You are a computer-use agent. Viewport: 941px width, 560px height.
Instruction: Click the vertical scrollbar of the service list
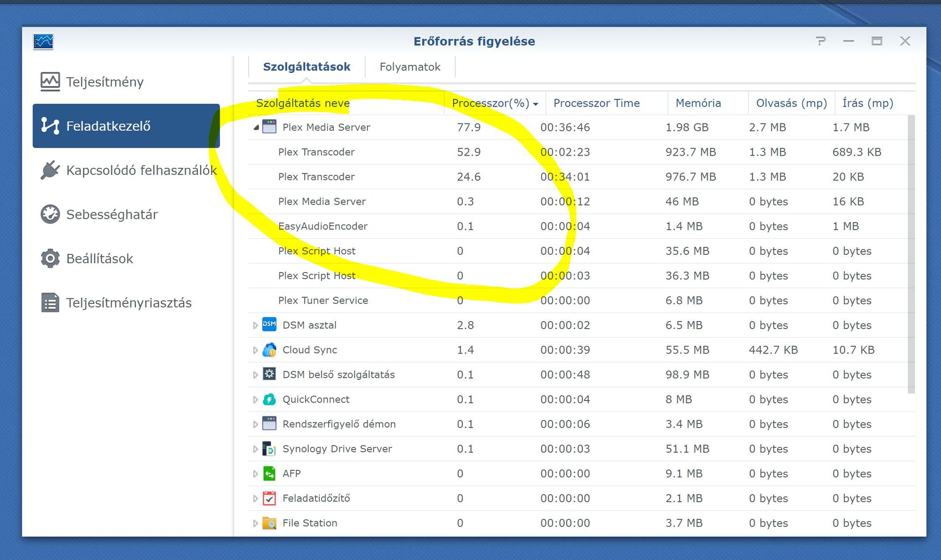click(x=911, y=254)
